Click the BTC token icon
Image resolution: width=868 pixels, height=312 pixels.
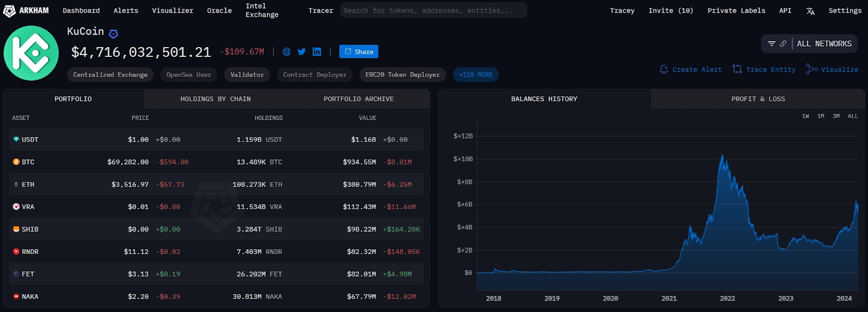point(16,162)
